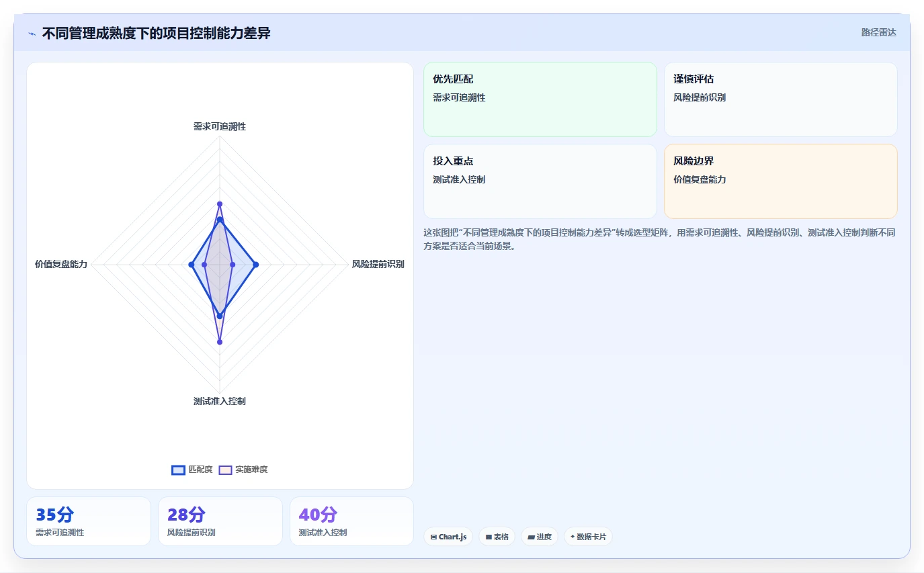Click the 35分 score card
This screenshot has height=573, width=924.
coord(88,521)
